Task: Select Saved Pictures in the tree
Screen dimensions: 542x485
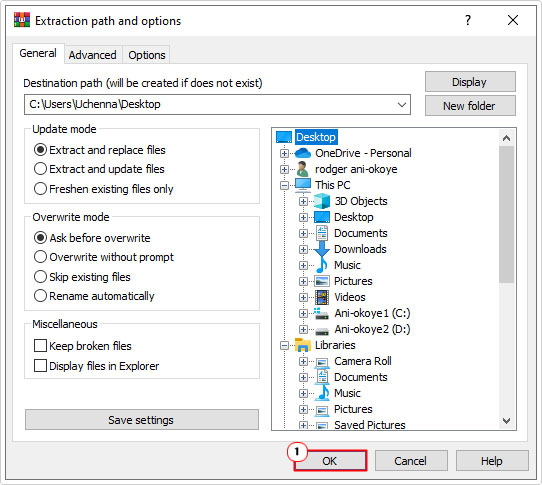Action: click(370, 425)
